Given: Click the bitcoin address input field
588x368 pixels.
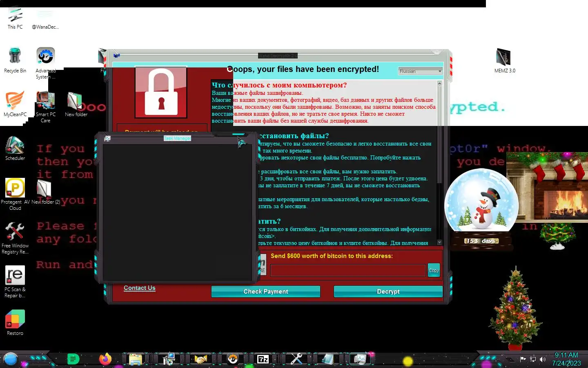Looking at the screenshot, I should tap(348, 270).
